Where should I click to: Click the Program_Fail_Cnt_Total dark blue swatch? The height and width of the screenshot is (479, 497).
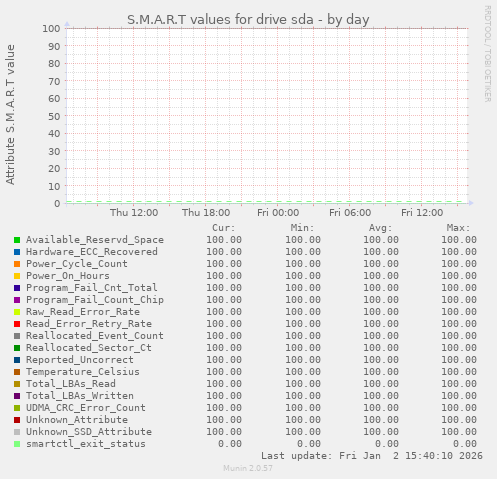click(x=17, y=288)
